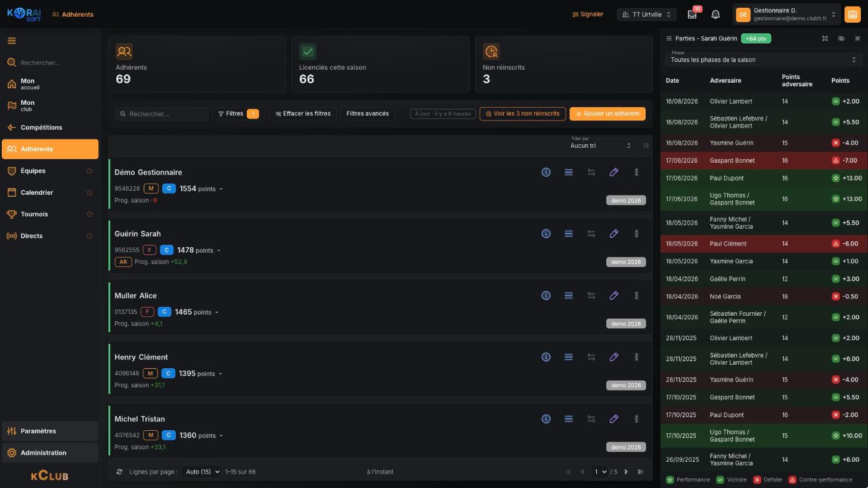Open the notifications bell
This screenshot has height=488, width=868.
tap(715, 14)
